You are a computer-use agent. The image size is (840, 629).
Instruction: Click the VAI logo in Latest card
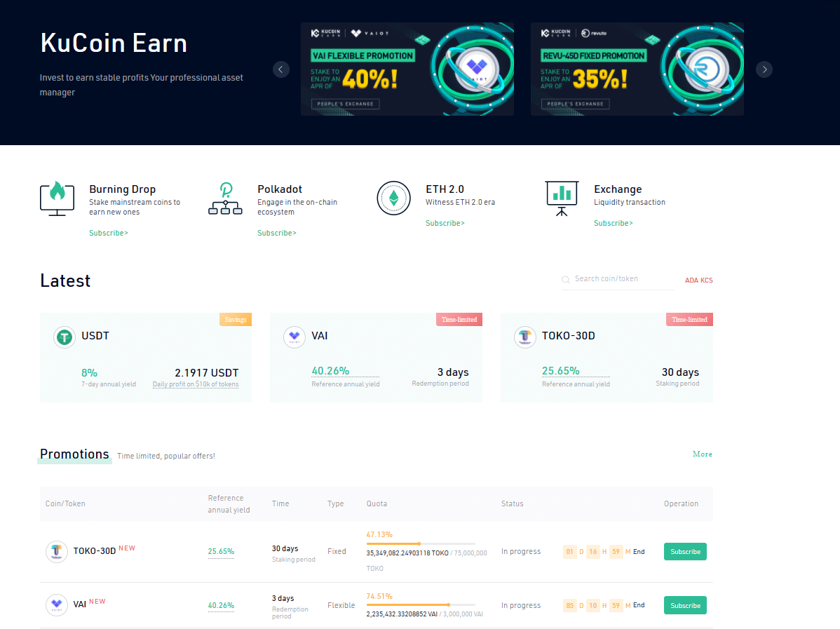(294, 337)
